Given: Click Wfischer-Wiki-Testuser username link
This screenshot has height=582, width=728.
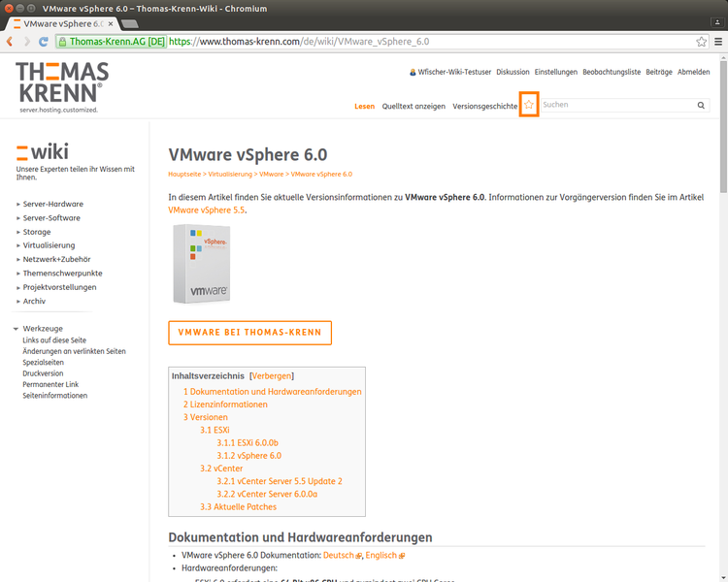Looking at the screenshot, I should [x=454, y=72].
